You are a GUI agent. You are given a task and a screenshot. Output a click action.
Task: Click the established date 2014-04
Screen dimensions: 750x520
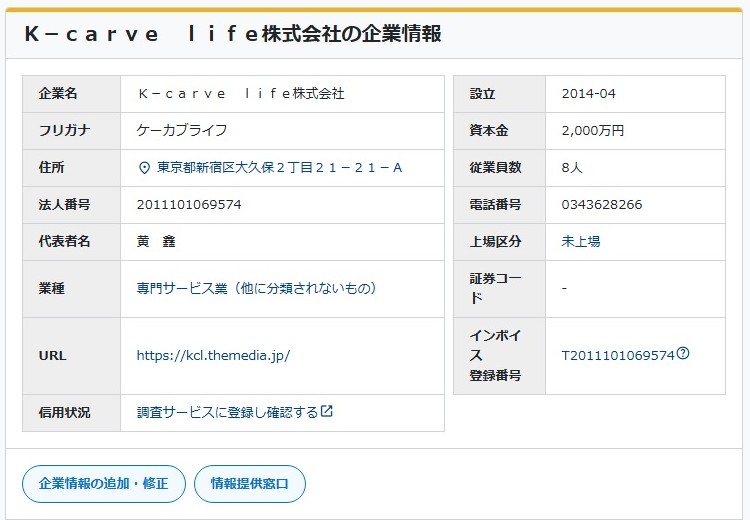(x=589, y=94)
